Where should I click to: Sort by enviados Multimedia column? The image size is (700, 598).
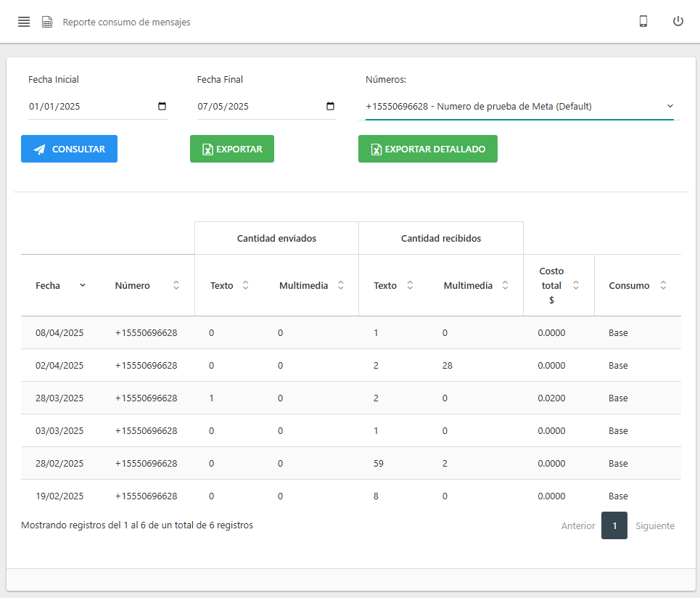[x=311, y=285]
